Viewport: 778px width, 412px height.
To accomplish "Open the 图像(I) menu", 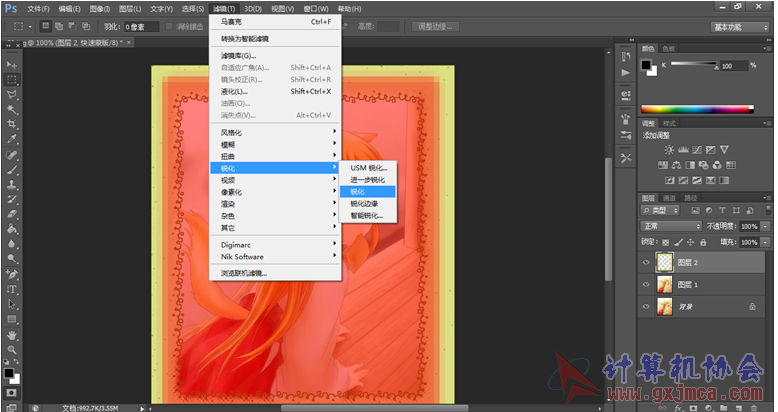I will click(x=100, y=9).
